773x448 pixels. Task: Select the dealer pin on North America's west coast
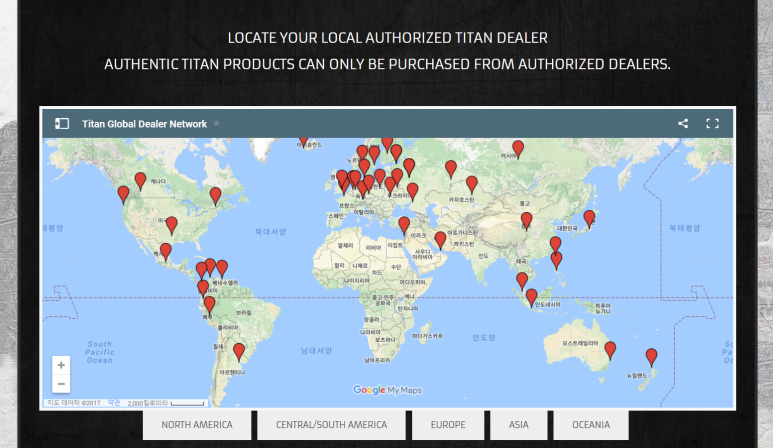(x=123, y=195)
